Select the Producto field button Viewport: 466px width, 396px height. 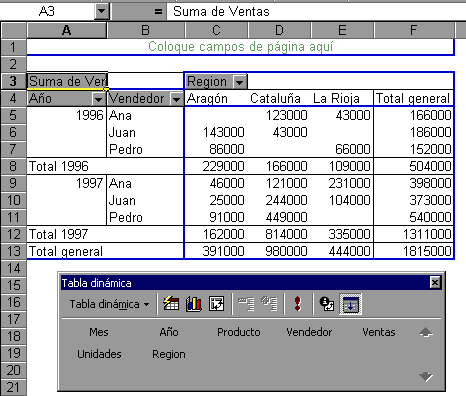239,332
